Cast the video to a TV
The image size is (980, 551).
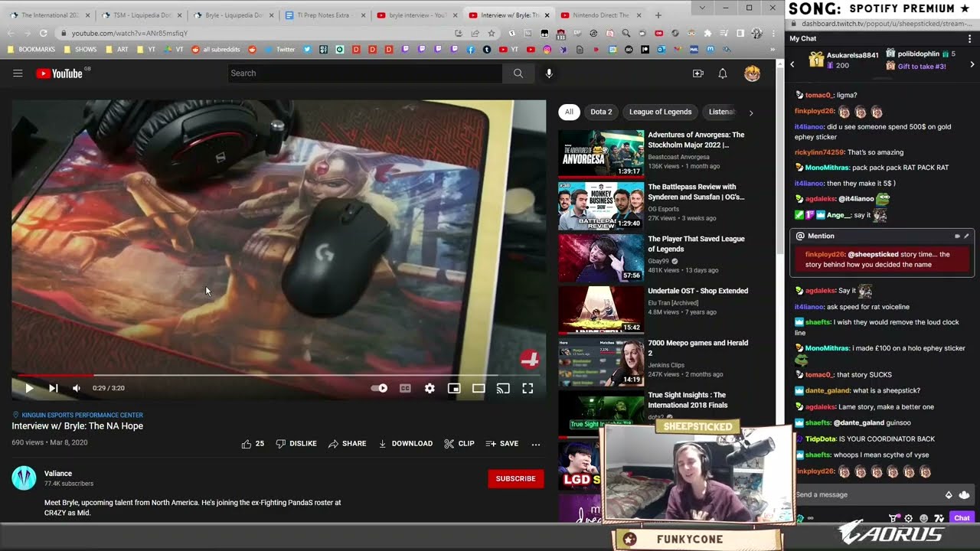503,388
